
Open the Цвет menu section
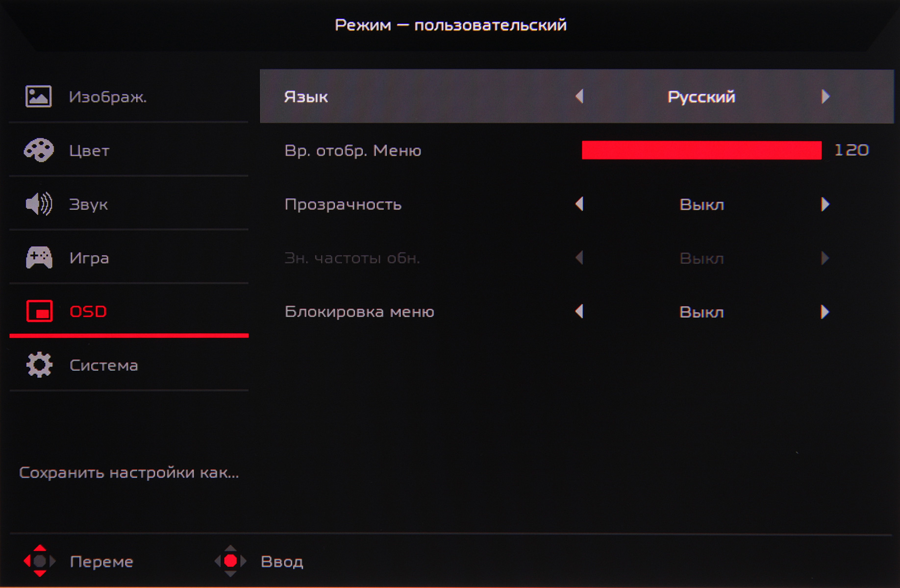click(89, 150)
